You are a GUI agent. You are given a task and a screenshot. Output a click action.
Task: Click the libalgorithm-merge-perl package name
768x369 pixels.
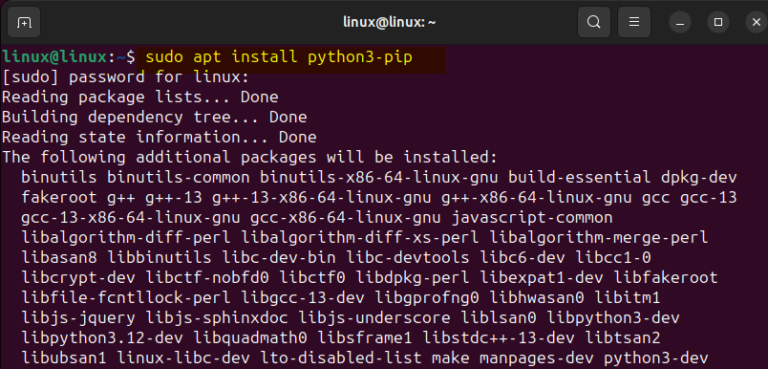(x=599, y=238)
